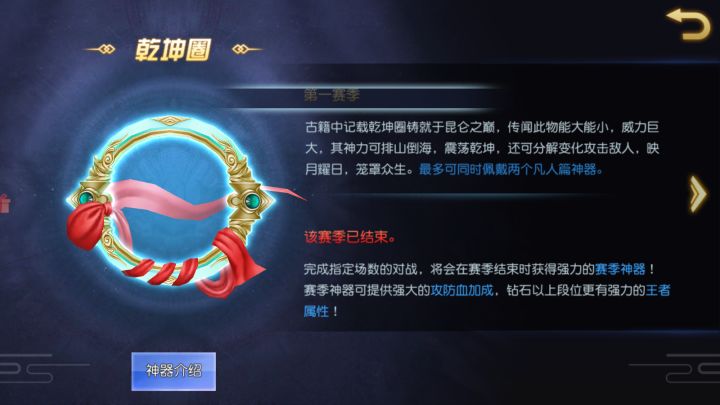The height and width of the screenshot is (405, 720).
Task: Open the 神器介绍 button
Action: 174,371
